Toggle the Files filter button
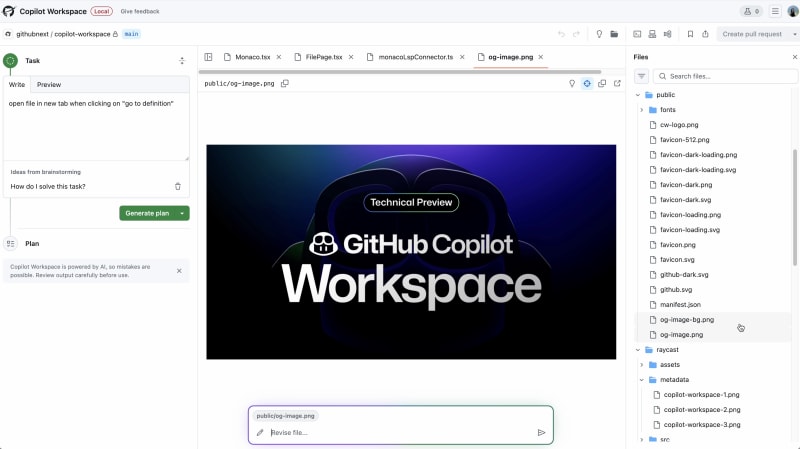Image resolution: width=800 pixels, height=449 pixels. (642, 76)
